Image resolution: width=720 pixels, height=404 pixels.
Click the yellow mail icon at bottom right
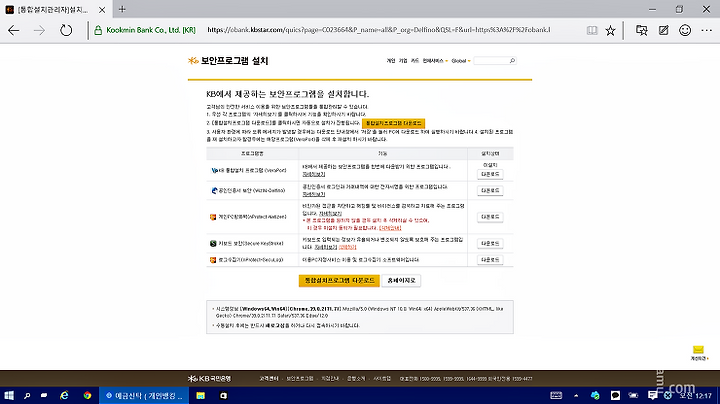698,350
